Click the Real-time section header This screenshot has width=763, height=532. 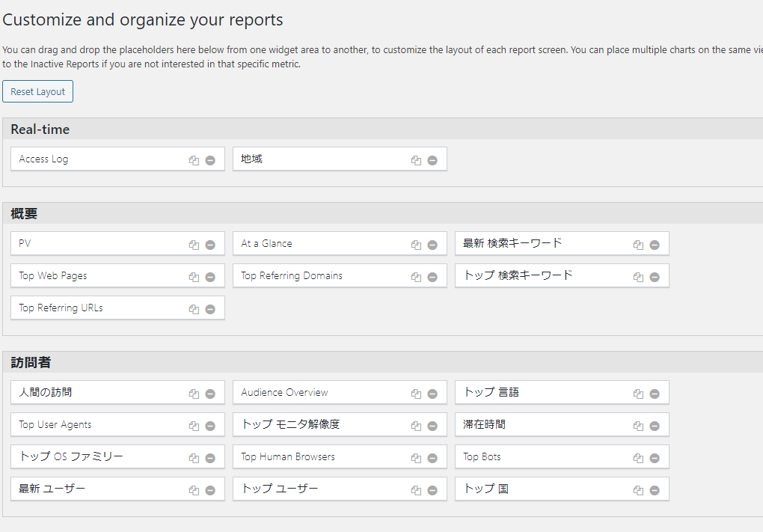point(40,129)
